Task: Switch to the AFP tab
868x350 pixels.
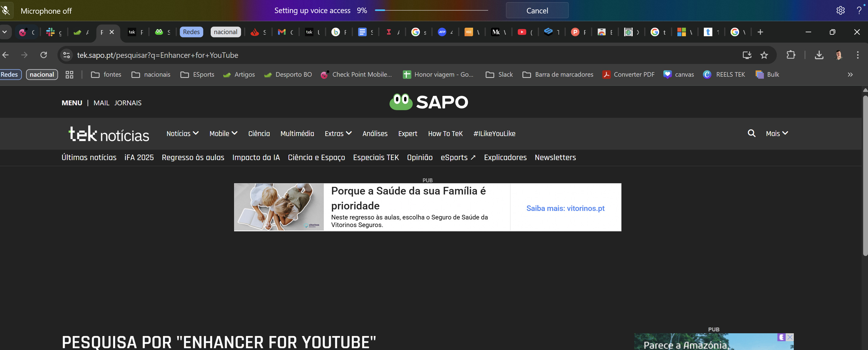Action: pos(445,32)
